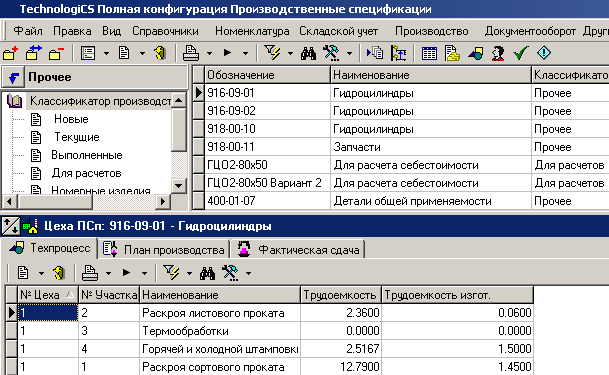Select Текущие in the classifier tree
The image size is (609, 375).
(x=77, y=137)
